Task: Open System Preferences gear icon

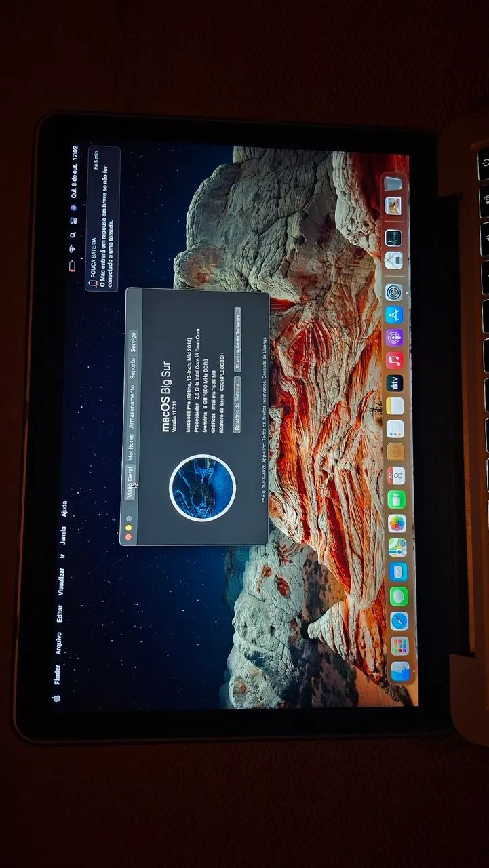Action: coord(394,292)
